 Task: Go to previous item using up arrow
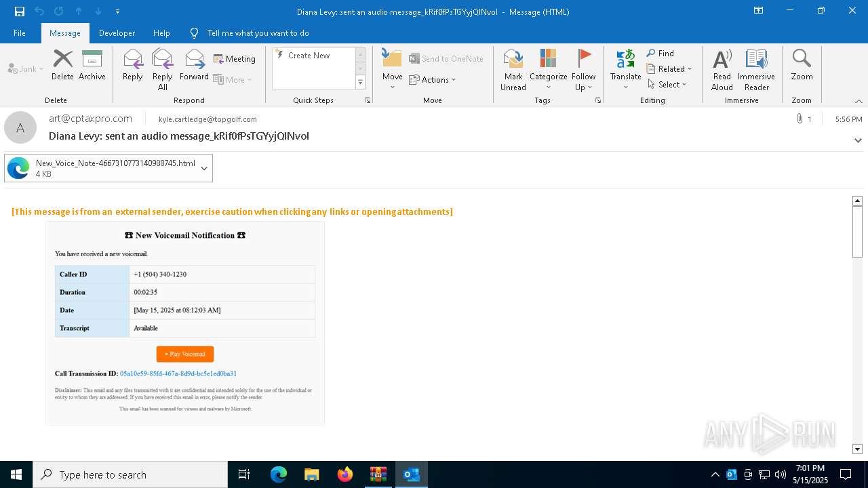tap(79, 11)
